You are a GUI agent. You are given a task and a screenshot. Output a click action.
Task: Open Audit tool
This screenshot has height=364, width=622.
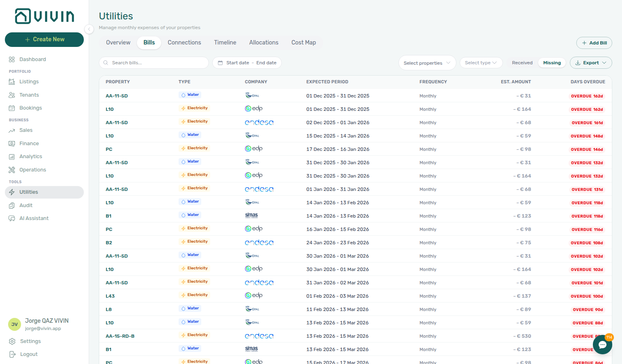tap(26, 205)
